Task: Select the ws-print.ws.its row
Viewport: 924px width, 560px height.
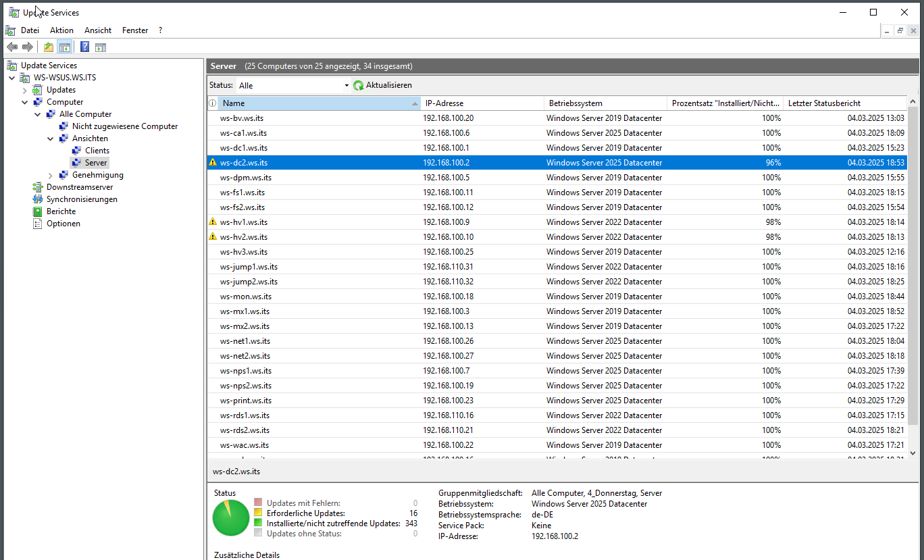Action: click(557, 401)
